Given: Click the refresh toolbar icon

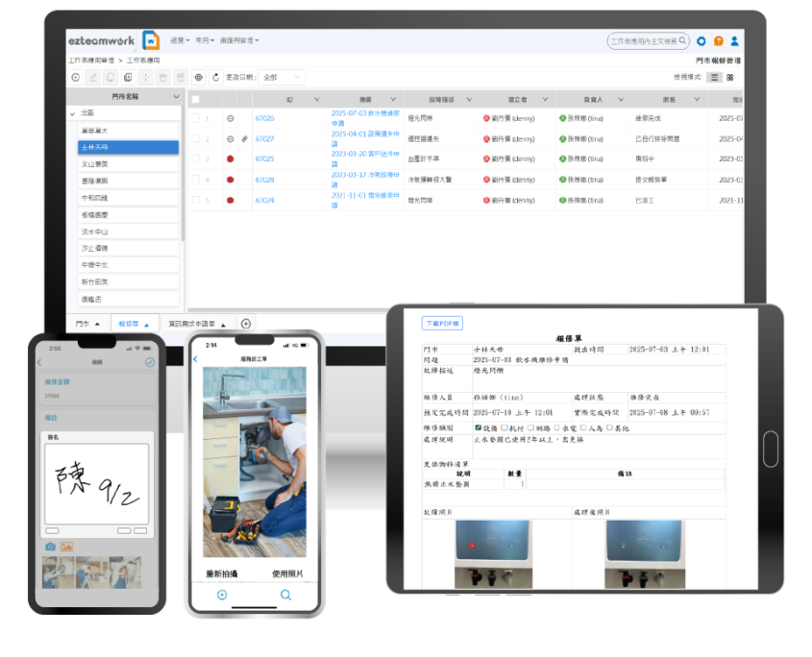Looking at the screenshot, I should 216,77.
